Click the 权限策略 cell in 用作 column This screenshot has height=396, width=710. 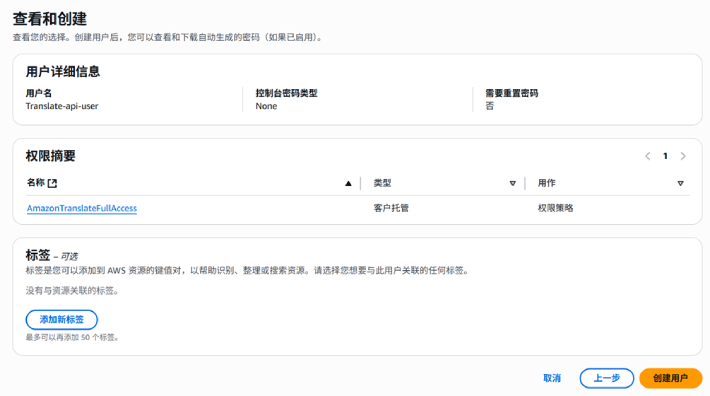pyautogui.click(x=556, y=208)
